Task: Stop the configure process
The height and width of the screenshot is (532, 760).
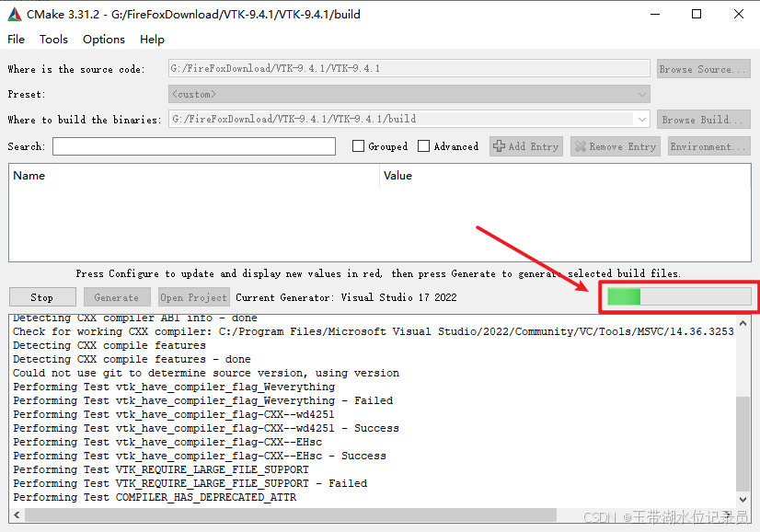Action: click(42, 297)
